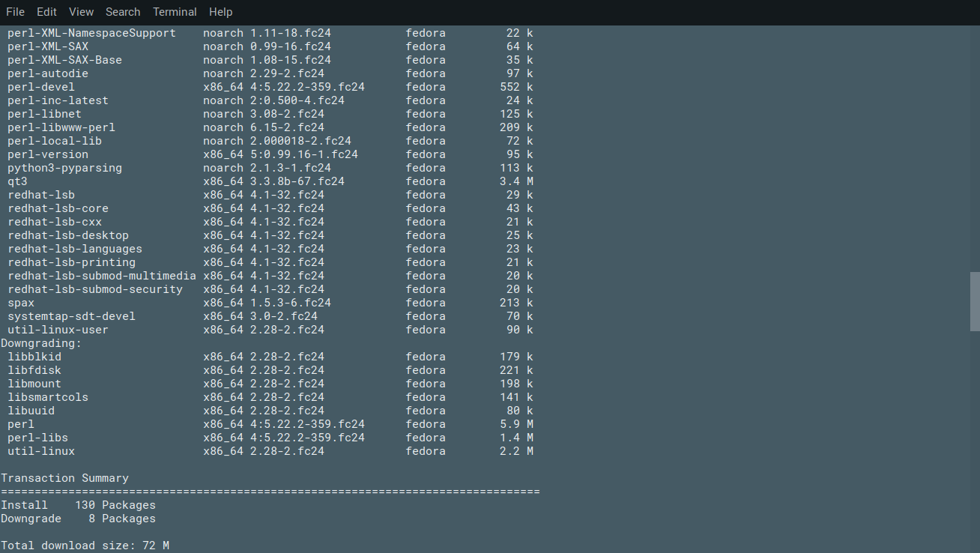This screenshot has width=980, height=553.
Task: Click the version 2:0.500-4.fc24 text
Action: pyautogui.click(x=297, y=100)
